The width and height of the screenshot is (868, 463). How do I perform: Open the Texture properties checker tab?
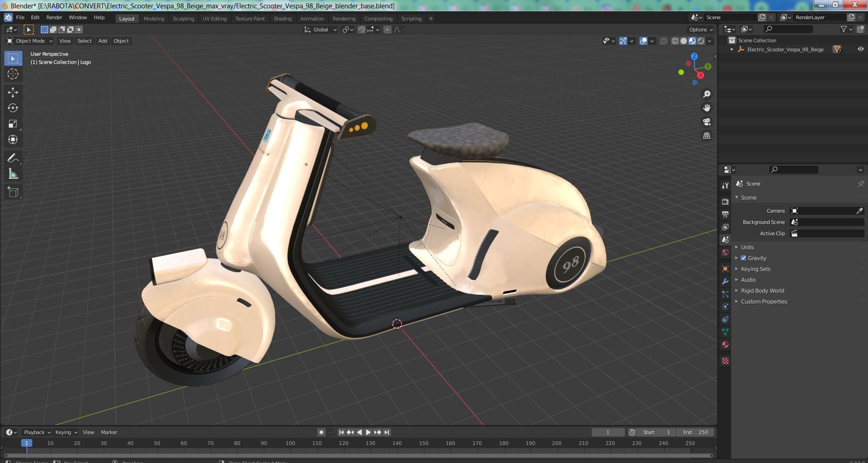tap(725, 361)
